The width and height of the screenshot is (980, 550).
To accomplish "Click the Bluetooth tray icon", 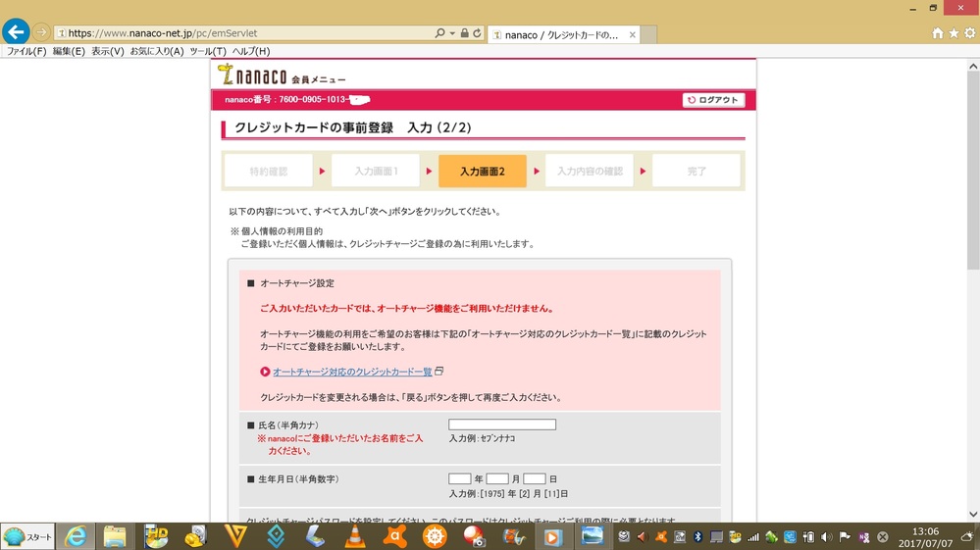I will (697, 537).
